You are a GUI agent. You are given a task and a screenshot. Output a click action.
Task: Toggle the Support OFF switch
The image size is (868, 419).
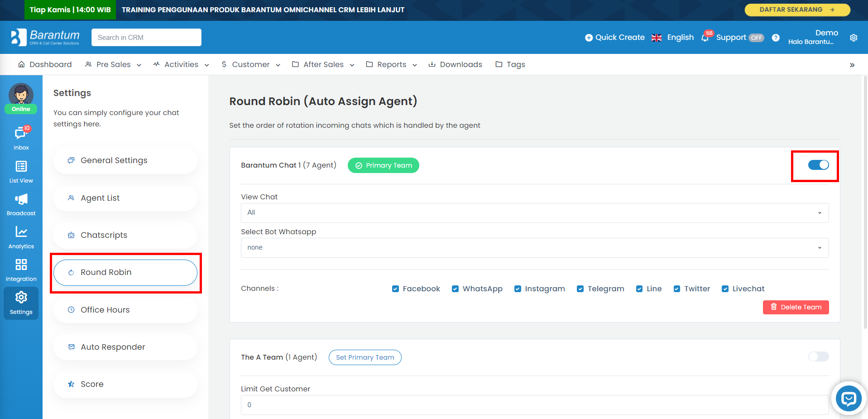[x=756, y=38]
